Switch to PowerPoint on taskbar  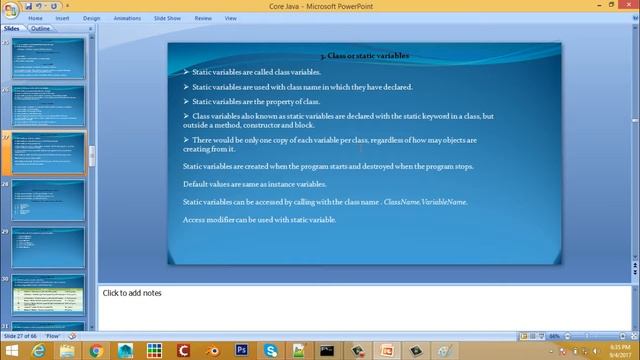pyautogui.click(x=387, y=351)
